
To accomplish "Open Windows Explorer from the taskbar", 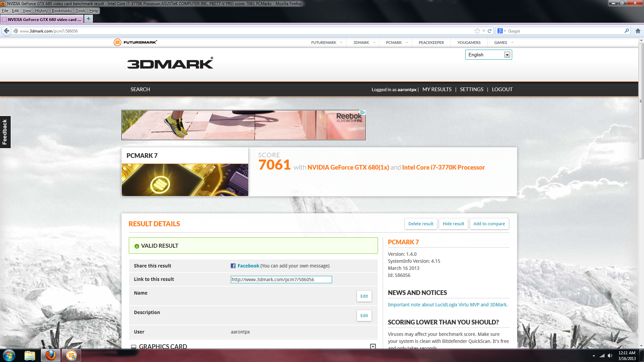I will coord(30,355).
